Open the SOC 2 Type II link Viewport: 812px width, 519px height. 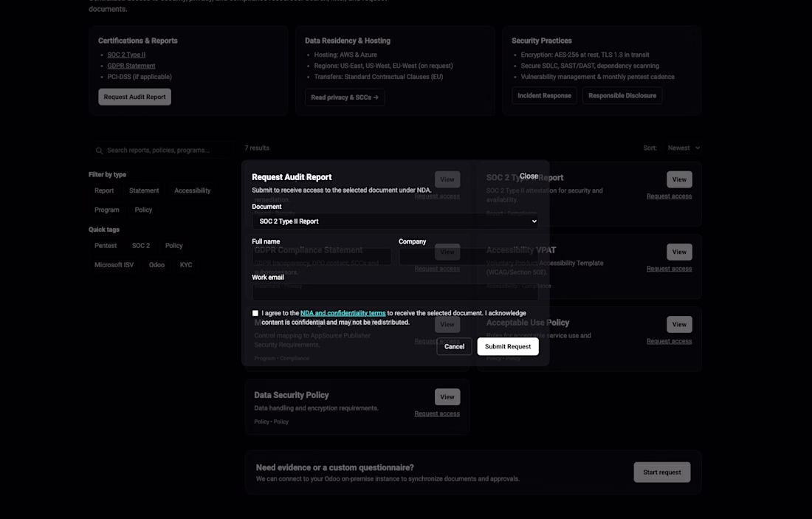[x=126, y=55]
